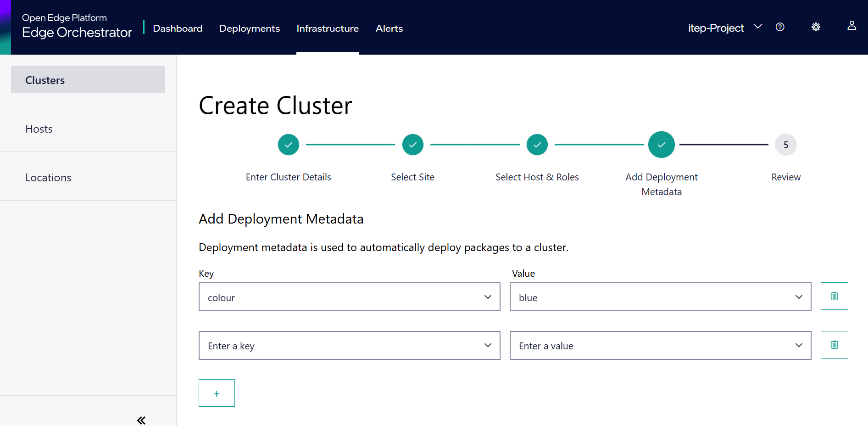
Task: Click the trash icon beside the empty metadata row
Action: click(x=834, y=345)
